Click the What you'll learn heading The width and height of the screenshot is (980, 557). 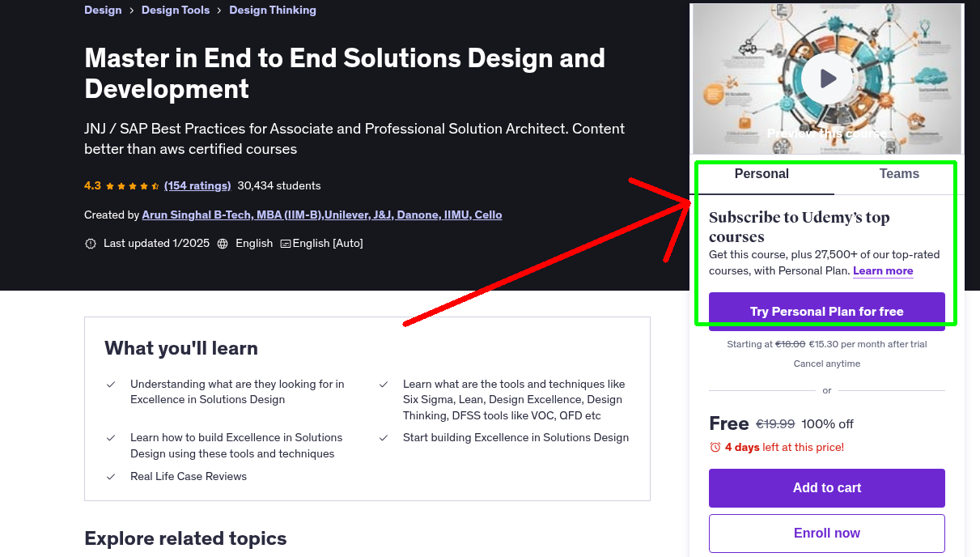pos(181,348)
